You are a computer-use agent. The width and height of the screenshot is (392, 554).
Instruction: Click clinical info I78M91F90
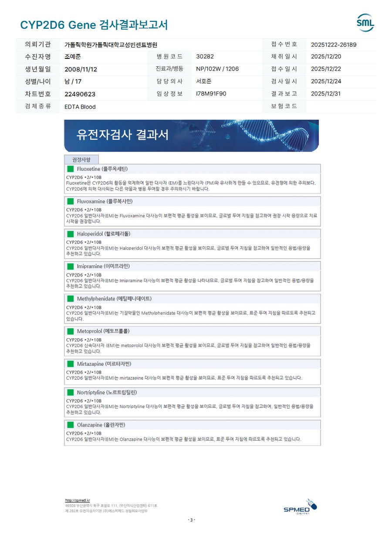[211, 94]
